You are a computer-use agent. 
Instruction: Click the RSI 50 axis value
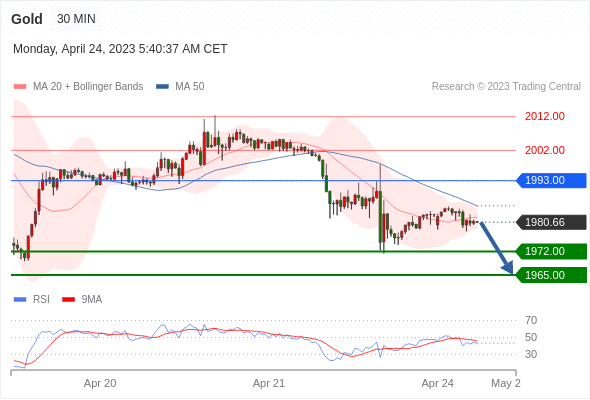point(531,338)
